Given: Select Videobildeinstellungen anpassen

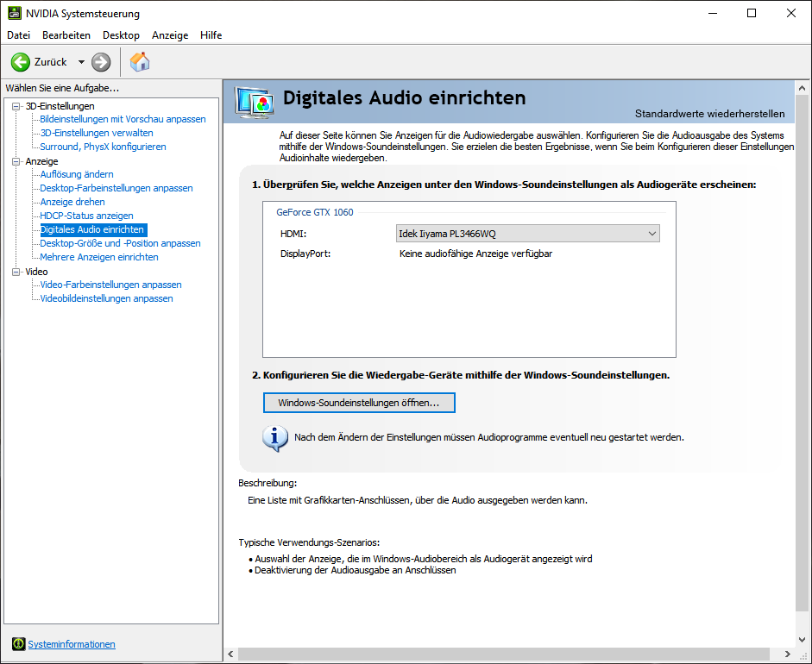Looking at the screenshot, I should tap(106, 298).
